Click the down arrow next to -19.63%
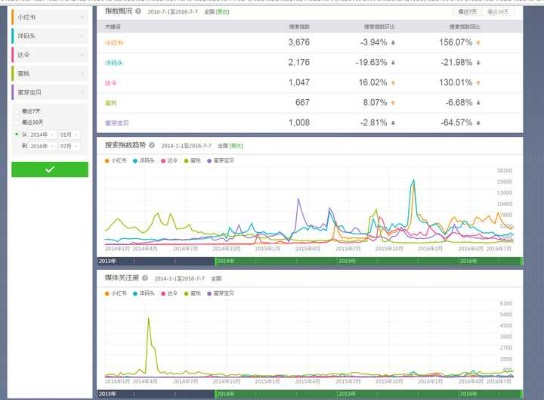544x400 pixels. 393,63
